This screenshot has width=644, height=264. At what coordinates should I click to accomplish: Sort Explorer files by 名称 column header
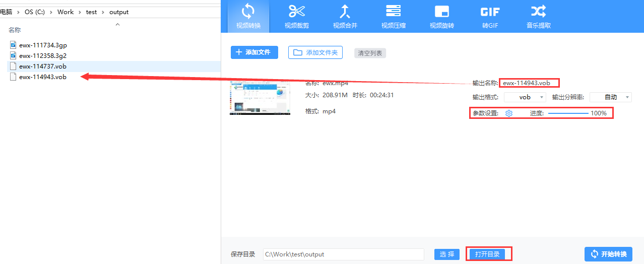point(15,30)
